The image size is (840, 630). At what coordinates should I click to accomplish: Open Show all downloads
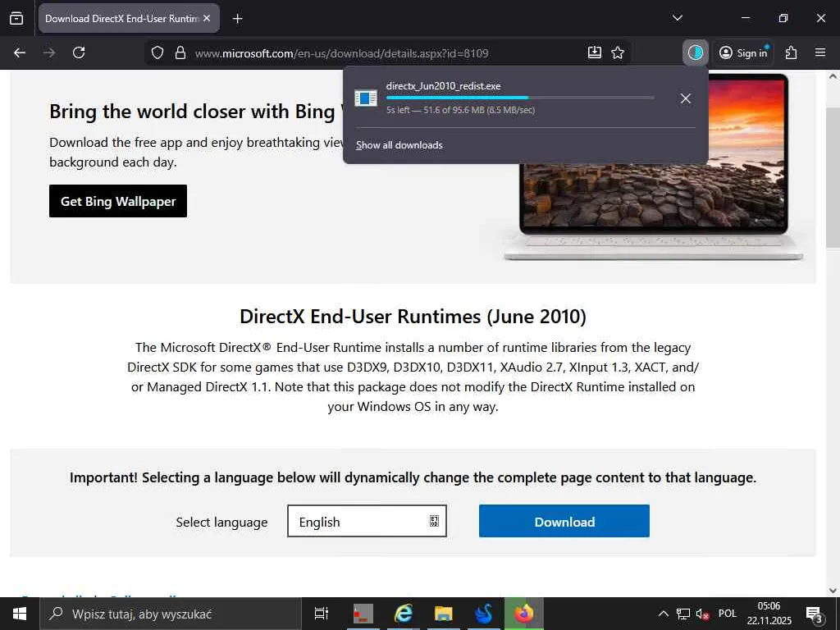point(399,145)
